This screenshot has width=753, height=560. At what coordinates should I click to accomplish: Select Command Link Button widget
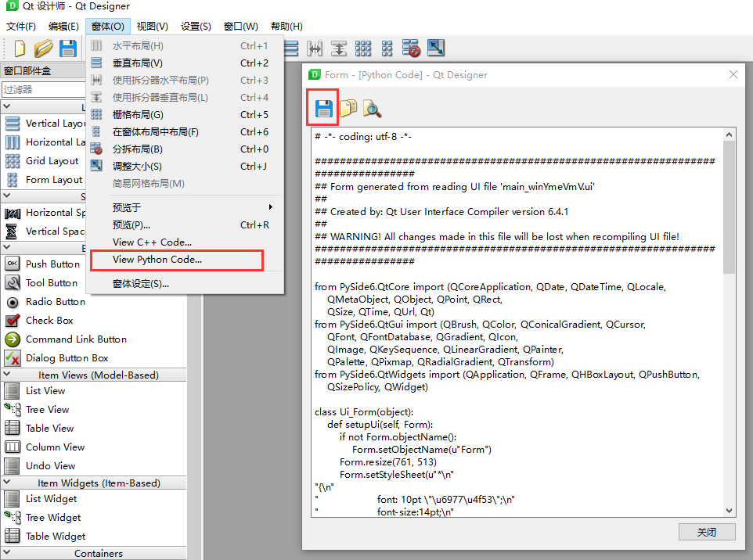67,339
